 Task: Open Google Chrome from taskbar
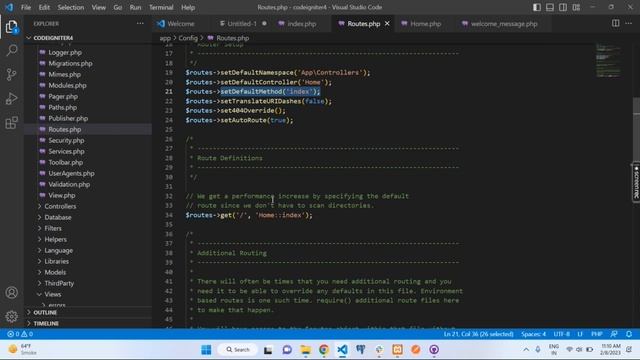coord(324,350)
